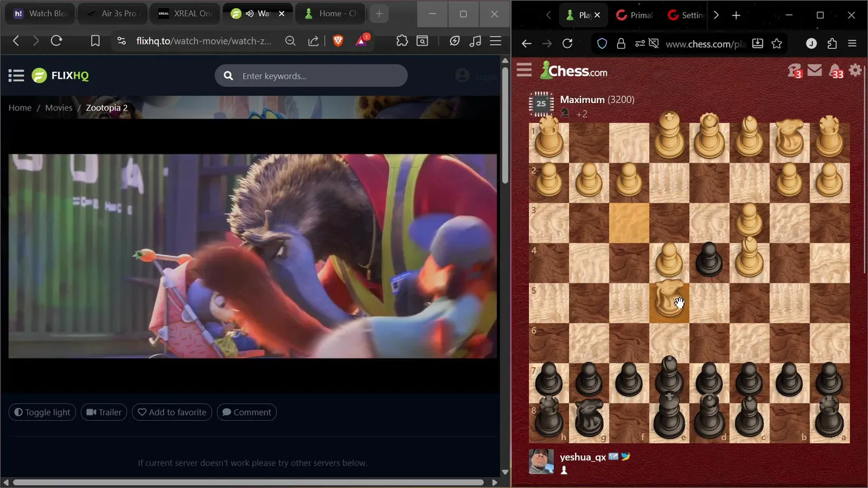Click the Trailer button
This screenshot has width=868, height=488.
tap(104, 412)
